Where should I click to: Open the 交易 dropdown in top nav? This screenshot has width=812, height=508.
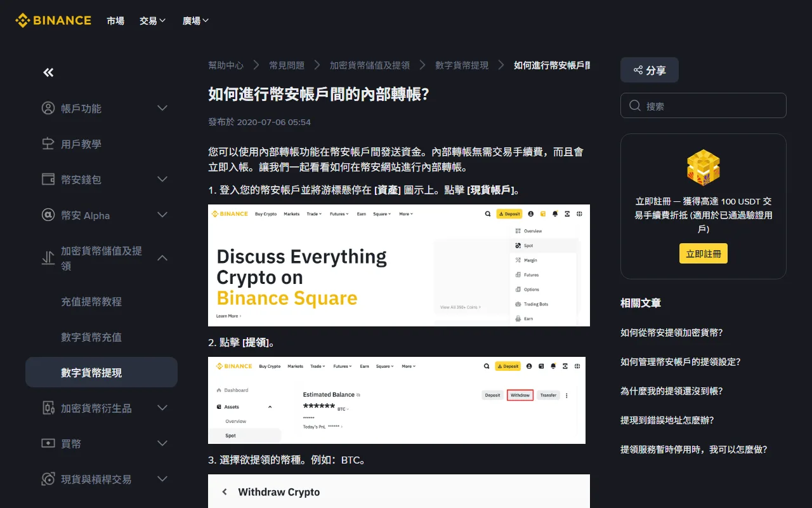[153, 20]
